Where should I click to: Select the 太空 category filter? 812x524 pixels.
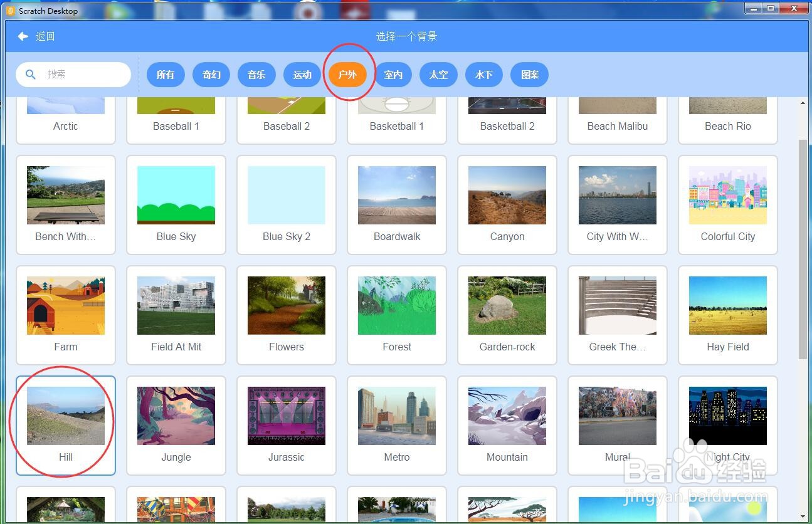pyautogui.click(x=438, y=75)
